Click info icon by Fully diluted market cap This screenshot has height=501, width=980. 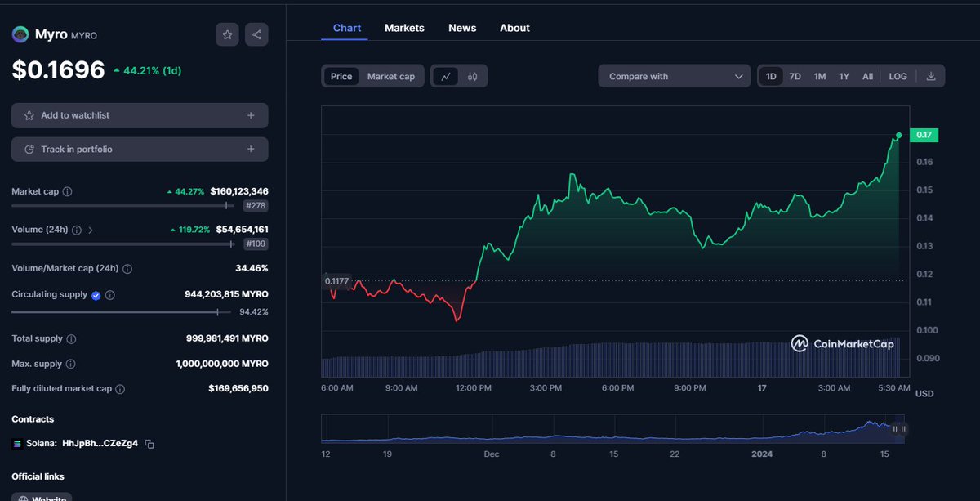click(x=120, y=389)
